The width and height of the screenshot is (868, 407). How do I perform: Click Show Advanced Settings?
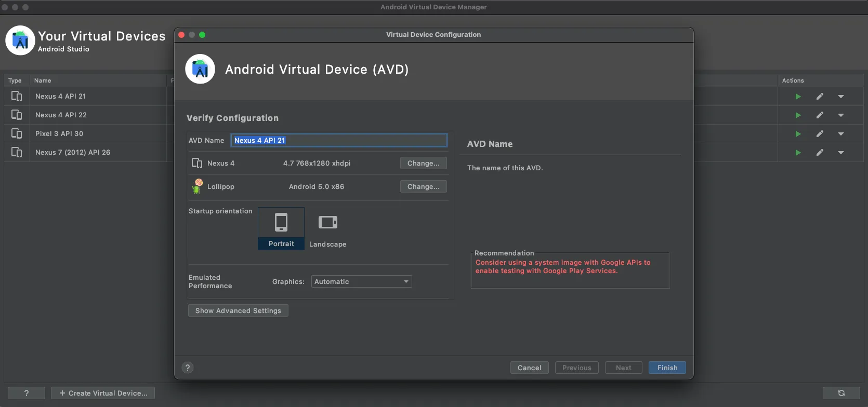pyautogui.click(x=238, y=310)
